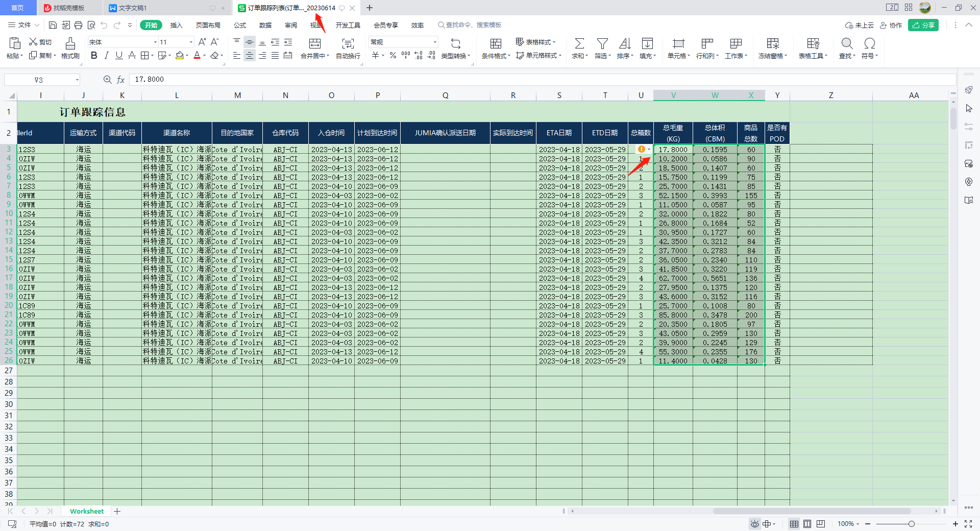Viewport: 980px width, 531px height.
Task: Click the 协作 (Collaborate) button
Action: point(891,25)
